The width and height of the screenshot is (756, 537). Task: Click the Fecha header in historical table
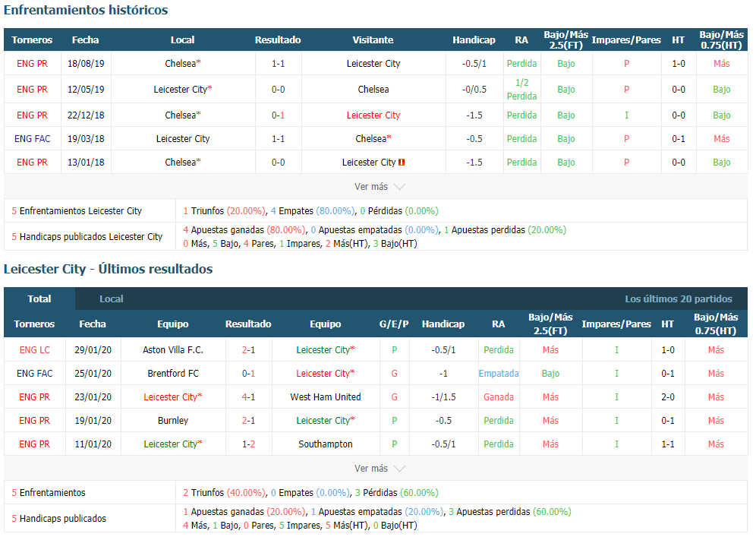(85, 40)
